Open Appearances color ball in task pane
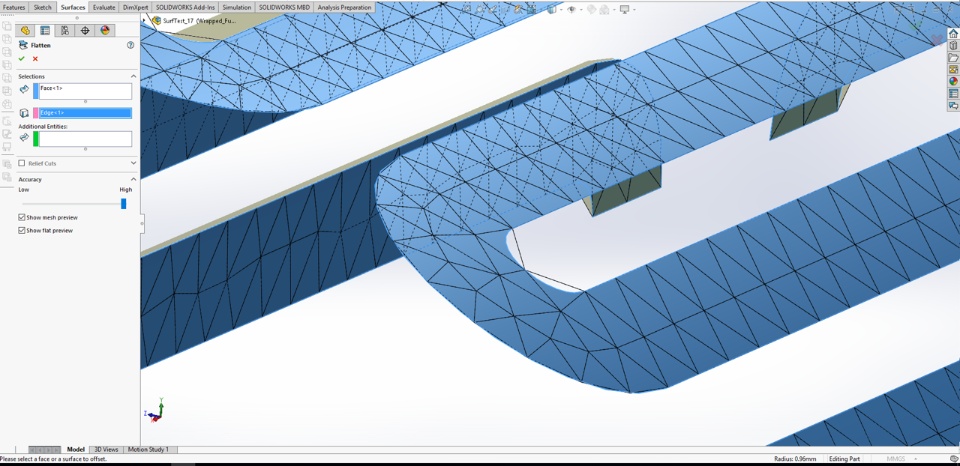 click(x=953, y=81)
